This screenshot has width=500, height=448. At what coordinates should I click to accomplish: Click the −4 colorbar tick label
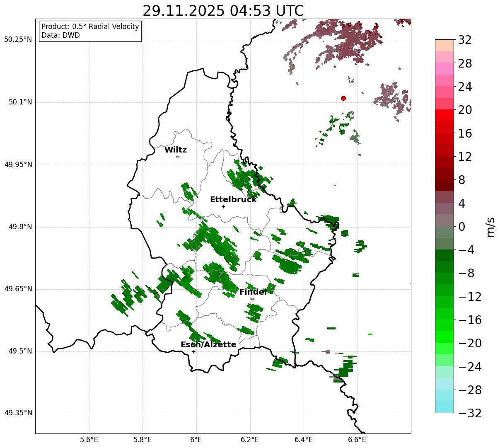point(466,250)
